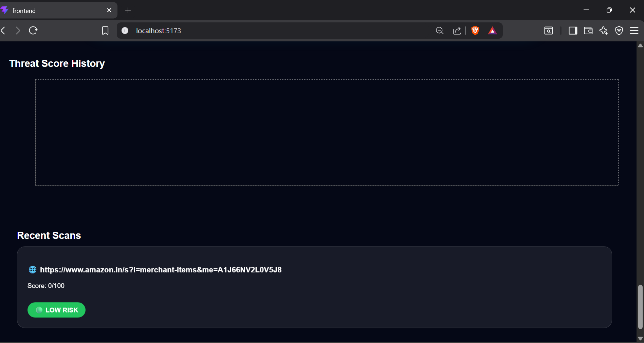Go back with the browser back arrow
This screenshot has height=343, width=644.
point(3,31)
